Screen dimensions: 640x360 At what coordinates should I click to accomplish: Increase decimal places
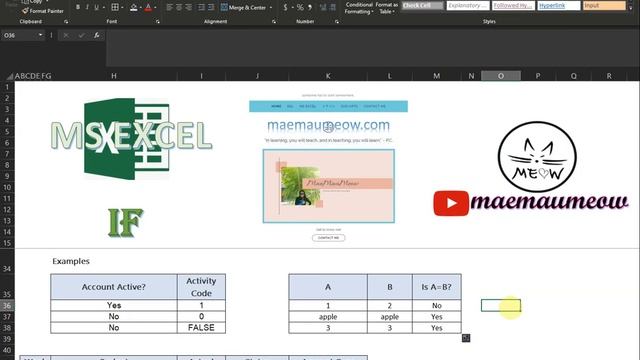tap(323, 7)
